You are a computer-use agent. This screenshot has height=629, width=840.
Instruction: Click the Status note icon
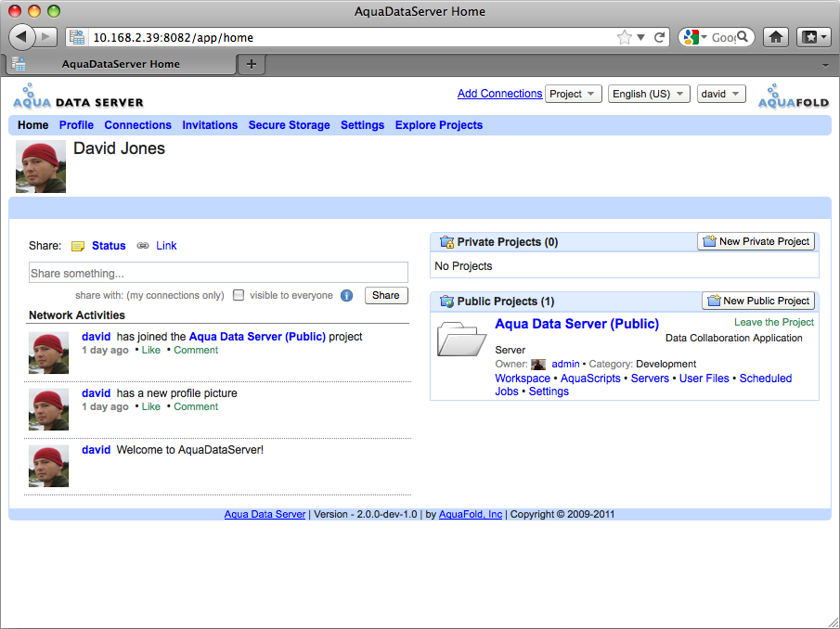click(78, 246)
